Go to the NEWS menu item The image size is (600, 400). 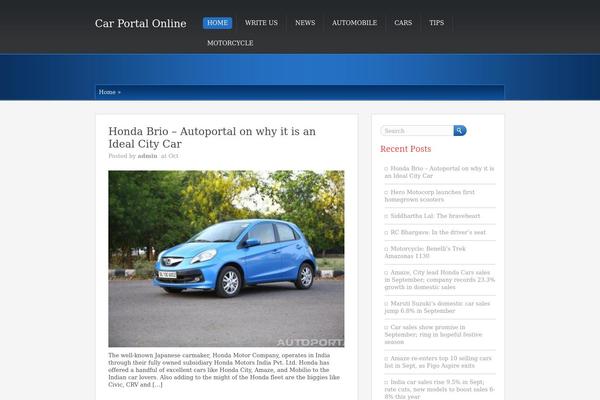point(305,23)
